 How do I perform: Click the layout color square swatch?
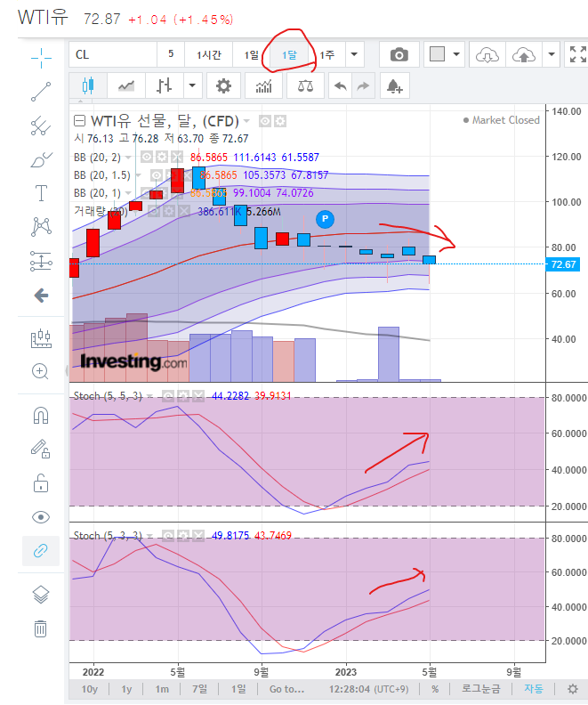[437, 54]
